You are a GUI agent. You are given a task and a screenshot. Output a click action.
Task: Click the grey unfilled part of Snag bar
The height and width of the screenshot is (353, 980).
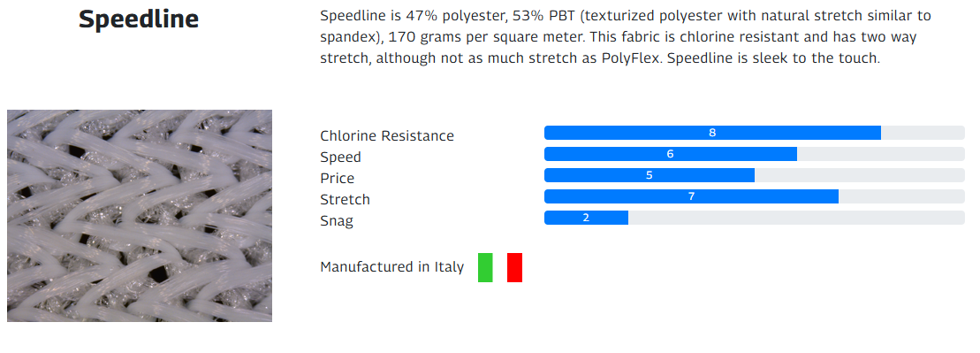[797, 218]
